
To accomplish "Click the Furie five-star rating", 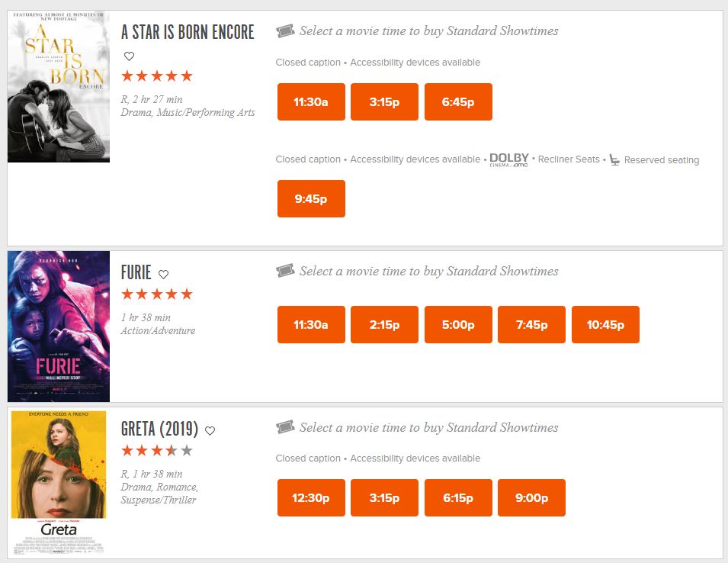I will pyautogui.click(x=157, y=294).
